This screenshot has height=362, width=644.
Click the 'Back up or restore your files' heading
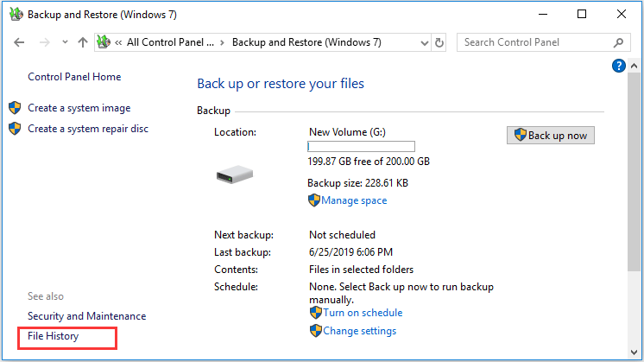281,84
